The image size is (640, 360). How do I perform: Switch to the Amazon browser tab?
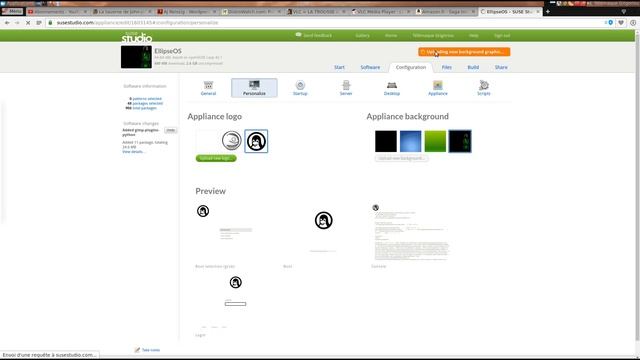tap(445, 11)
